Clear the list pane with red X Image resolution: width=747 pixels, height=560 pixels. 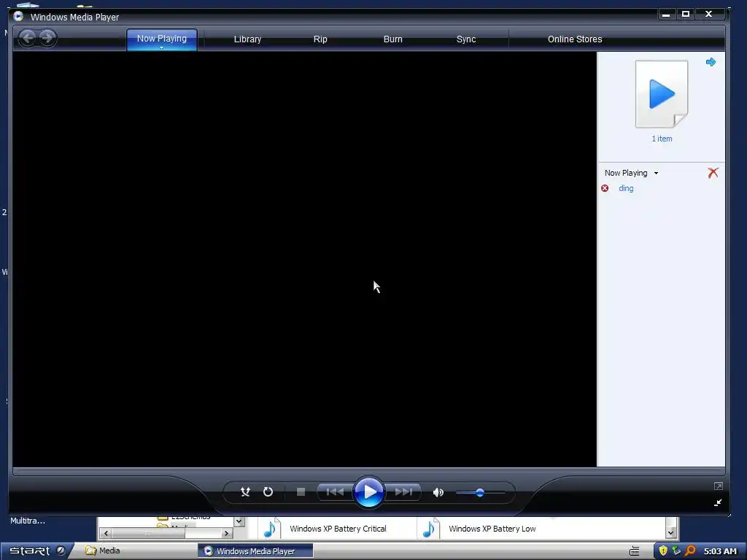(713, 172)
